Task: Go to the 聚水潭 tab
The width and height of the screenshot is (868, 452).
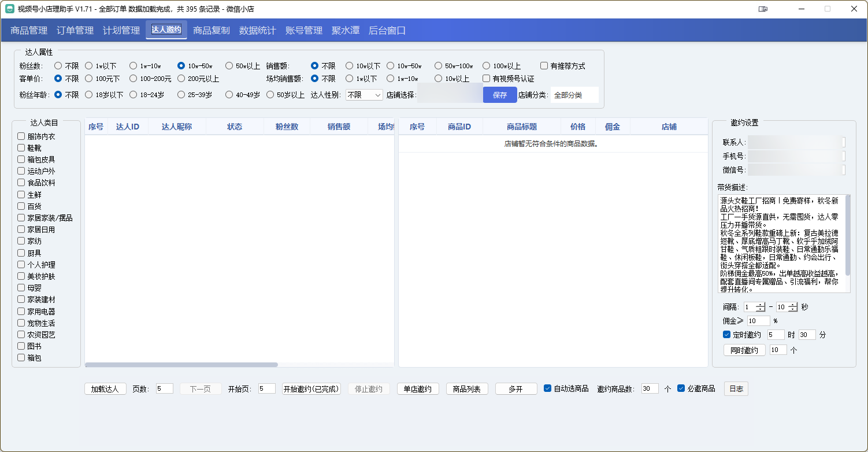Action: point(346,30)
